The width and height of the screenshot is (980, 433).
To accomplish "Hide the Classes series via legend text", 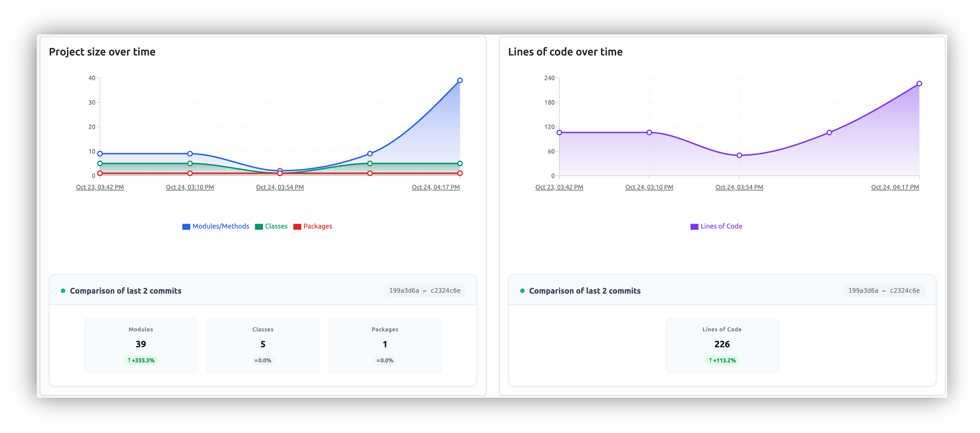I will coord(276,226).
